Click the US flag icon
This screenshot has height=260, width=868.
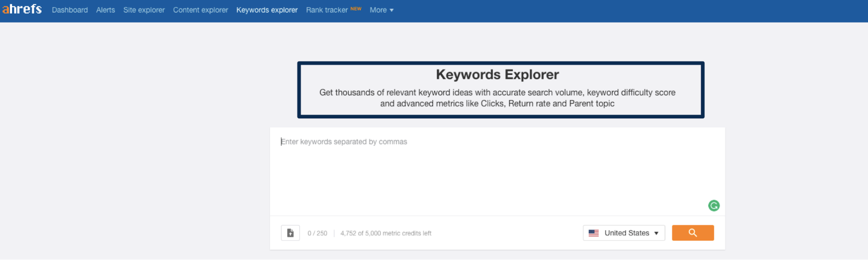pos(594,233)
